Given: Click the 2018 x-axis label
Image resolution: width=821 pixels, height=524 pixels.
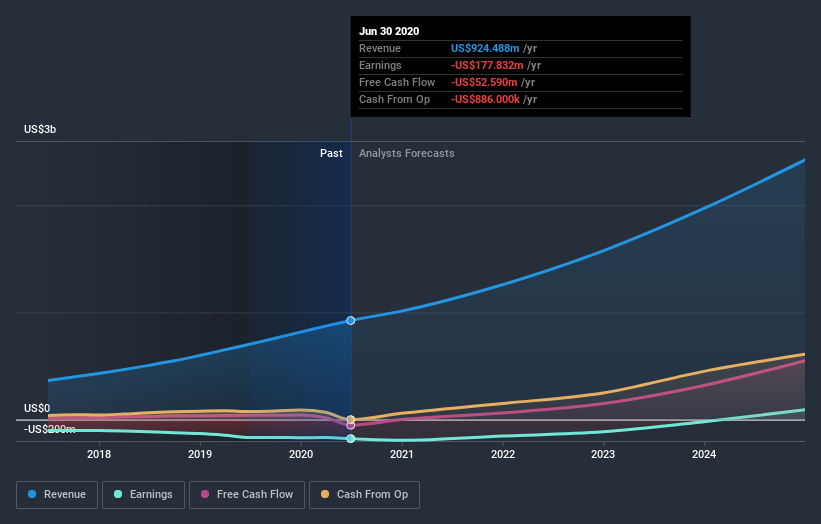Looking at the screenshot, I should [99, 454].
